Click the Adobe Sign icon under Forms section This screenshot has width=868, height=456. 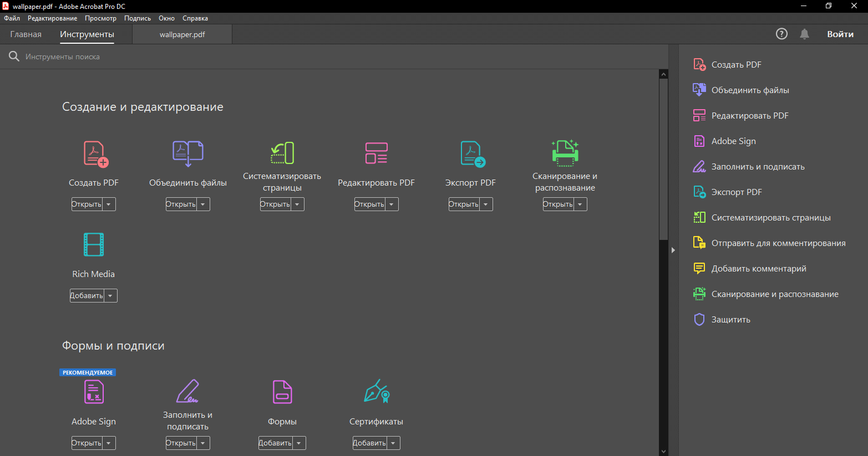[x=94, y=392]
